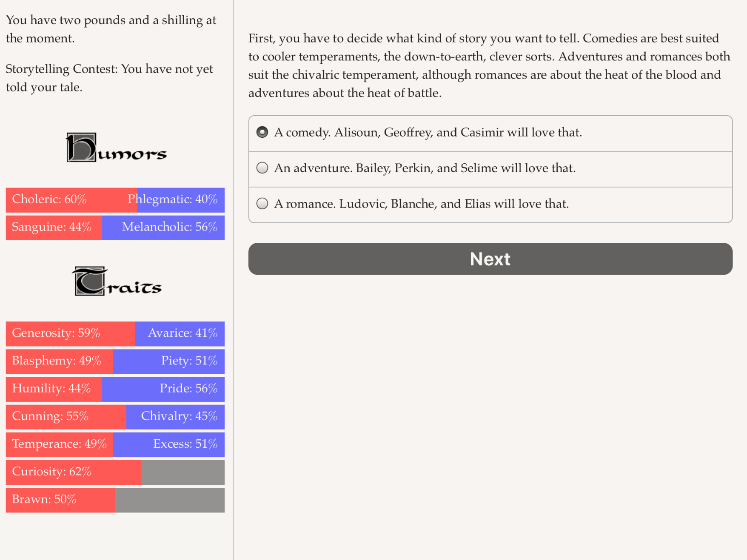This screenshot has height=560, width=747.
Task: Click the Melancholic 56% bar
Action: 163,227
